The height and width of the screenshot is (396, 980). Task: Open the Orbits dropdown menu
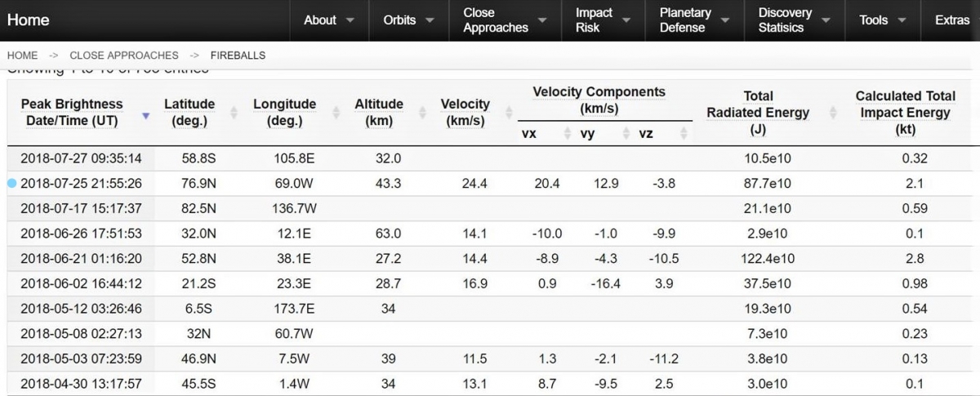408,20
